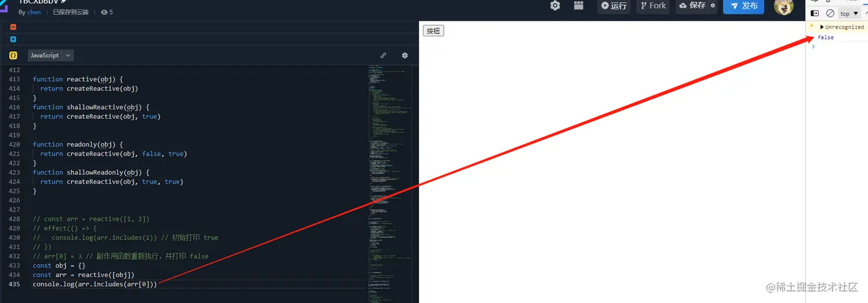Click line number 428 in gutter

pyautogui.click(x=14, y=219)
